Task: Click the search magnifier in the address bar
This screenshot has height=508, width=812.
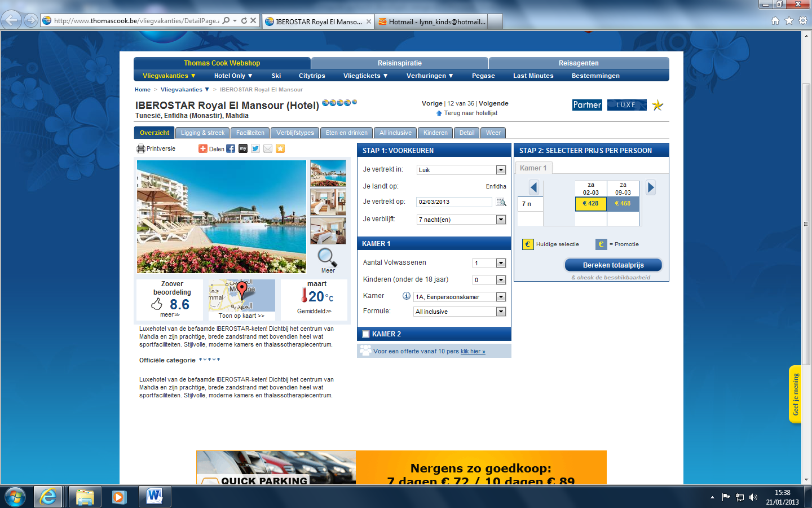Action: pyautogui.click(x=226, y=21)
